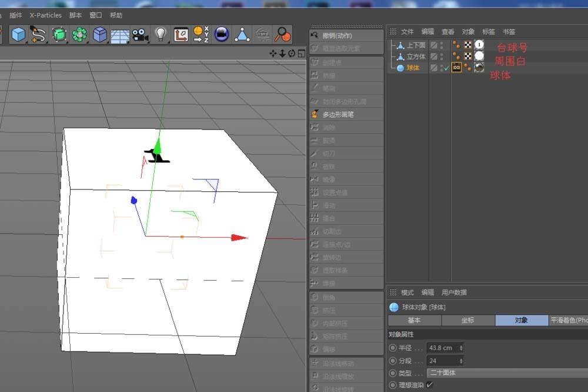Click the light object icon in the toolbar

[x=161, y=35]
